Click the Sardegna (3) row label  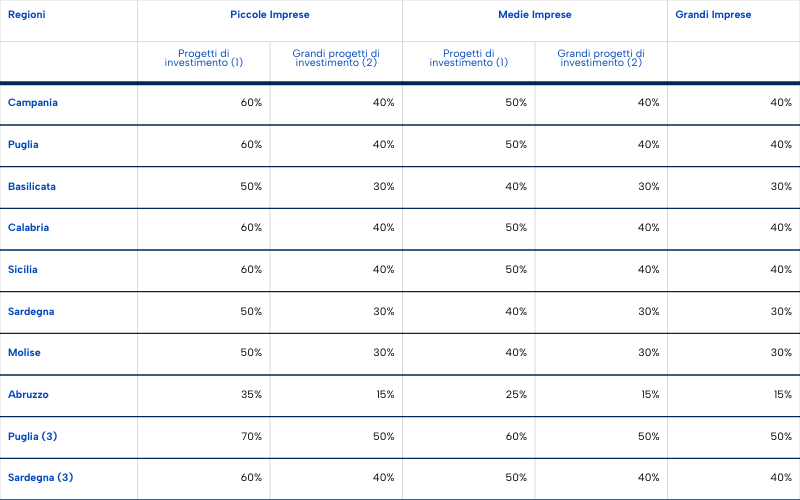point(41,478)
